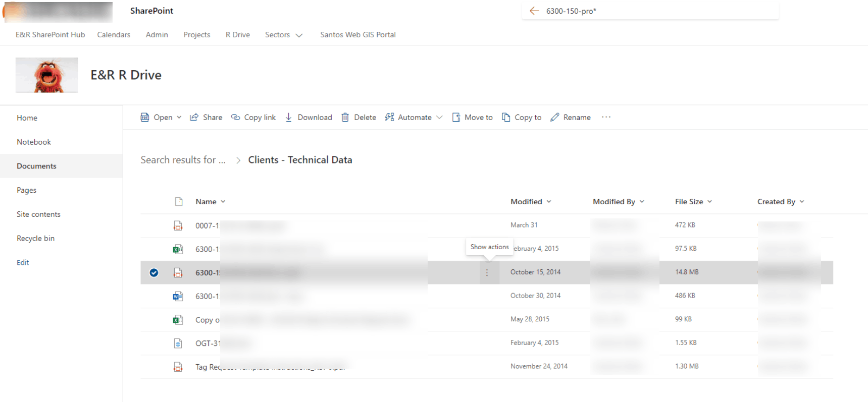The height and width of the screenshot is (402, 868).
Task: Expand the Sectors navigation dropdown
Action: [x=299, y=35]
